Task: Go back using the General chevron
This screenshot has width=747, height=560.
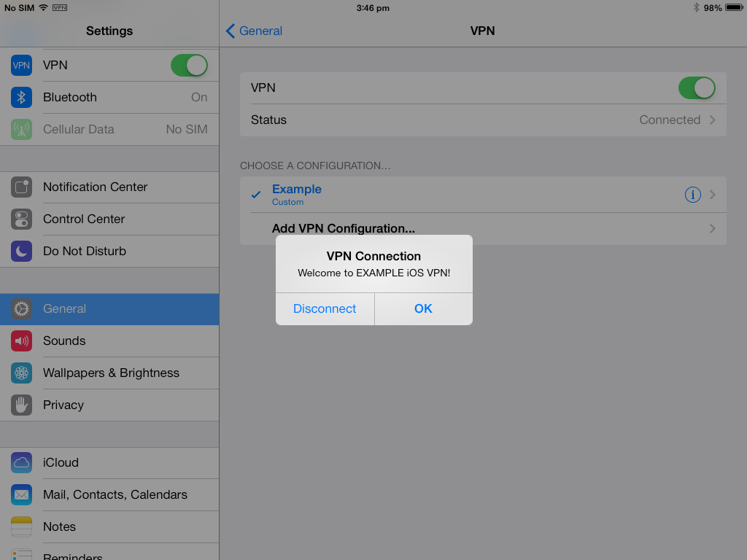Action: pos(231,31)
